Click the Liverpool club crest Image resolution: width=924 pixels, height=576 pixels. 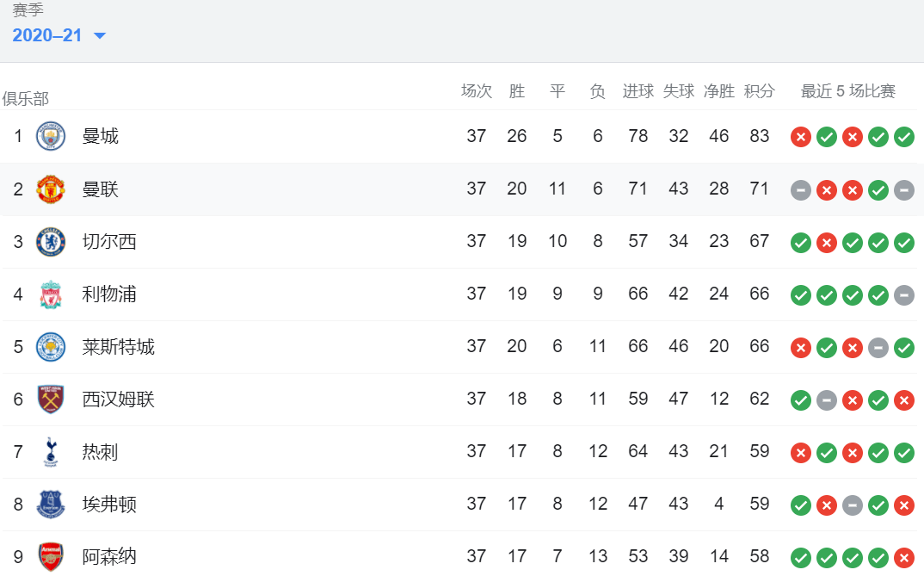coord(51,294)
